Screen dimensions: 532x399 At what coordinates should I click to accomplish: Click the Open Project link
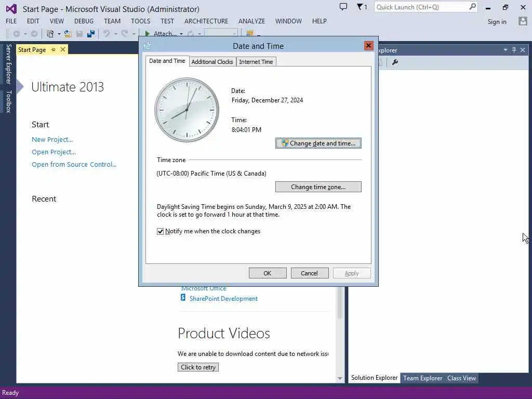click(x=54, y=152)
